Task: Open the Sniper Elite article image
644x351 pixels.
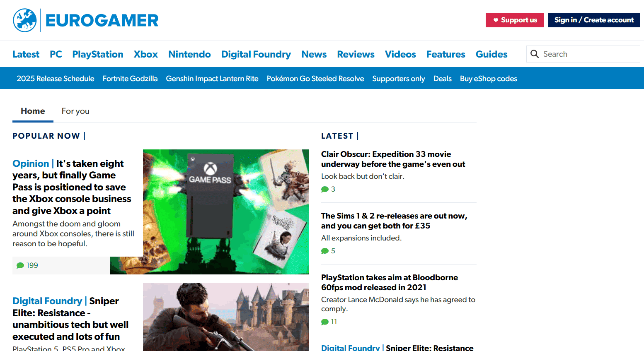Action: (226, 317)
